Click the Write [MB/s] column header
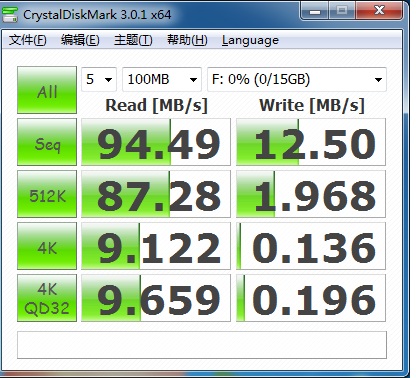Screen dimensions: 416x378 [312, 105]
